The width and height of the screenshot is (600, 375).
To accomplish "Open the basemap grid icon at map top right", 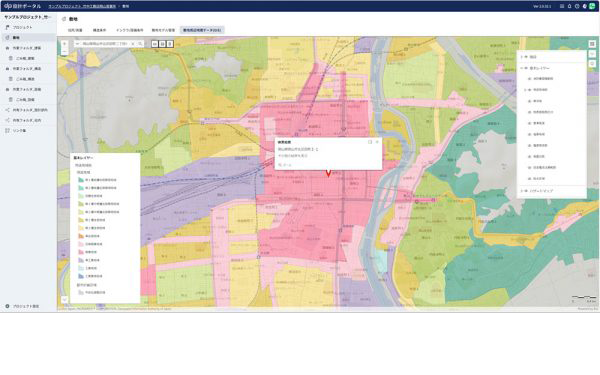I will 592,44.
